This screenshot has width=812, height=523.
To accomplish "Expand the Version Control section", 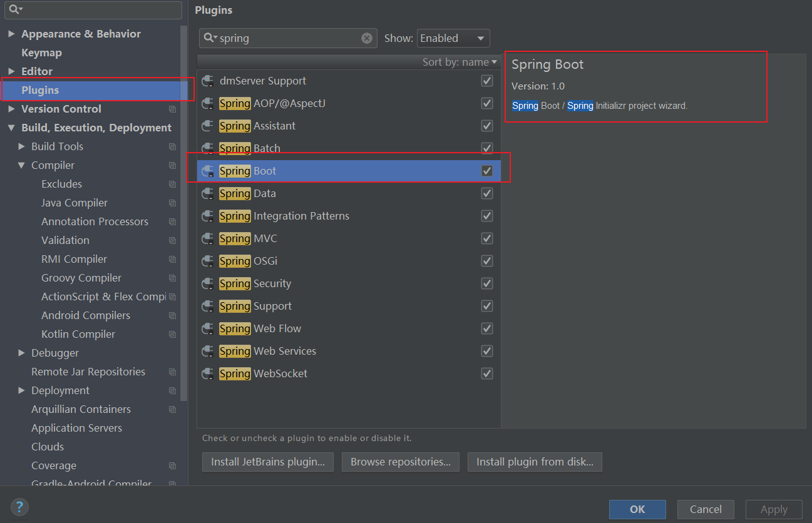I will [11, 109].
